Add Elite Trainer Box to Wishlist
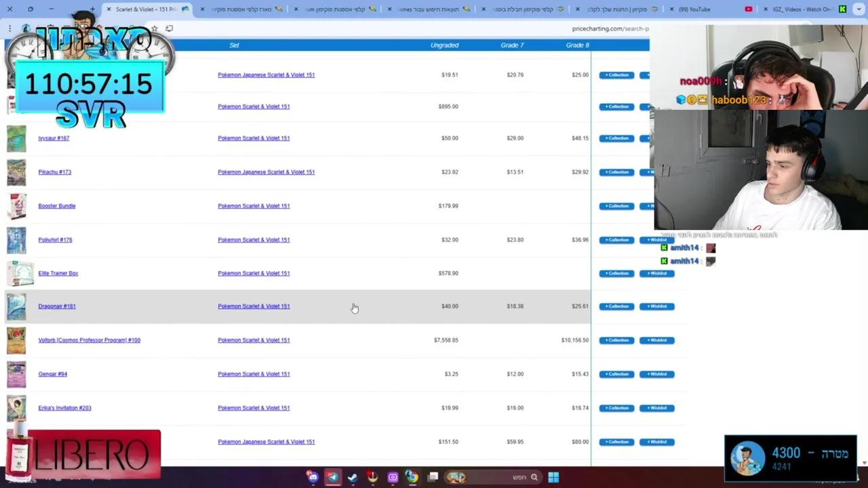This screenshot has height=488, width=868. 657,273
